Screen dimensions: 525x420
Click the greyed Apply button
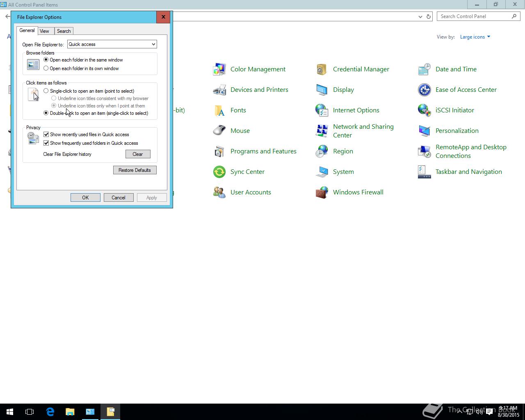152,198
